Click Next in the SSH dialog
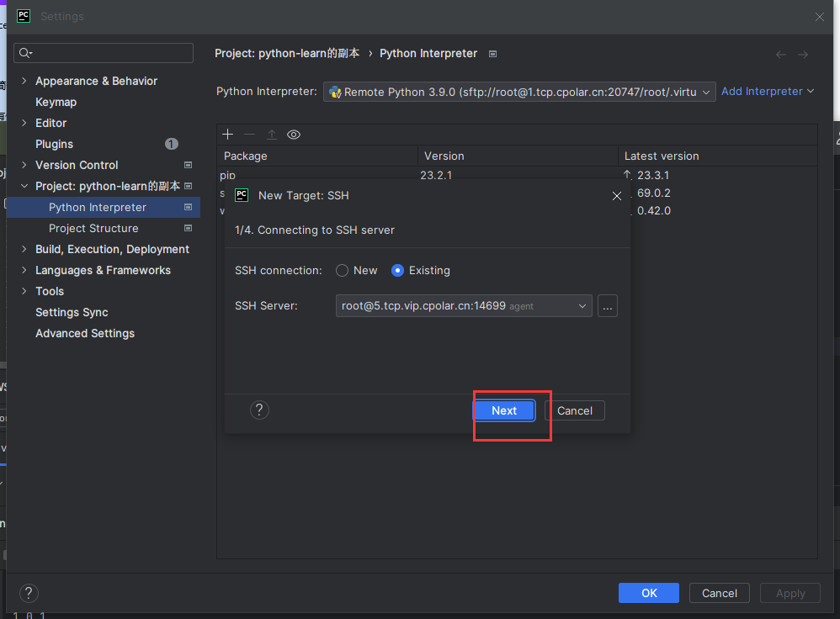Screen dimensions: 840x619 click(504, 410)
